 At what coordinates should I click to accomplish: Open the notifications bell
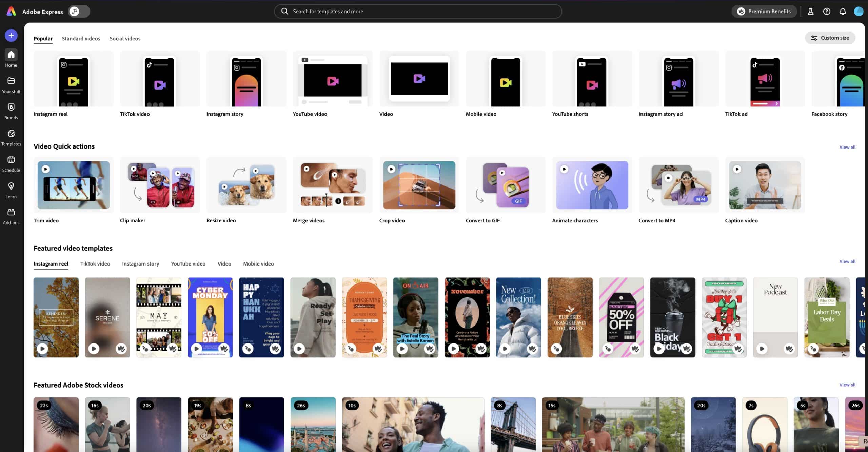coord(843,11)
